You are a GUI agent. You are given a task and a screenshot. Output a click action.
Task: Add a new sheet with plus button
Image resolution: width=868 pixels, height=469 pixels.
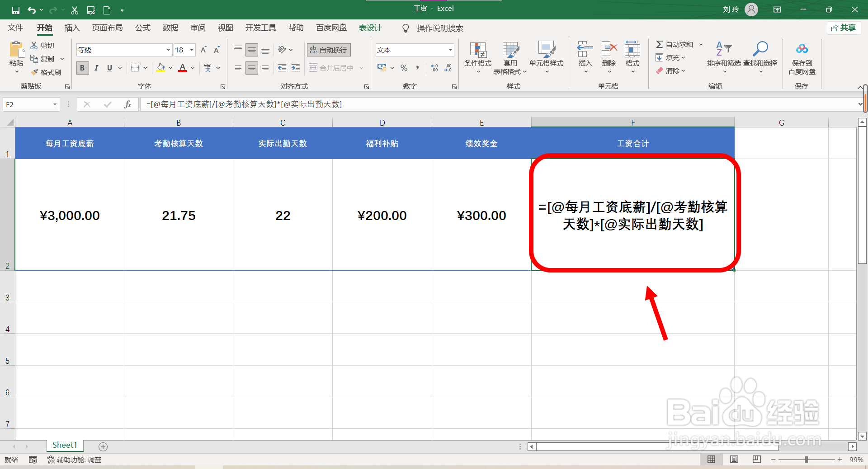click(103, 447)
